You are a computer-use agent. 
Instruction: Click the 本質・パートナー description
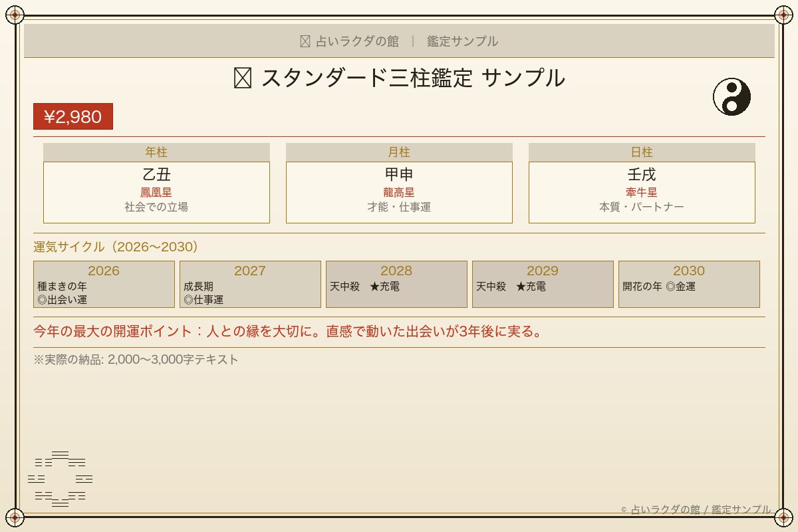click(x=642, y=207)
